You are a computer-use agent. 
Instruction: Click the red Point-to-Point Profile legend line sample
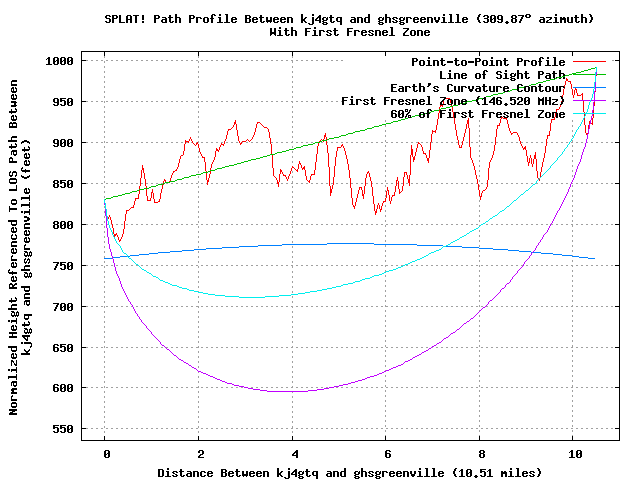589,62
